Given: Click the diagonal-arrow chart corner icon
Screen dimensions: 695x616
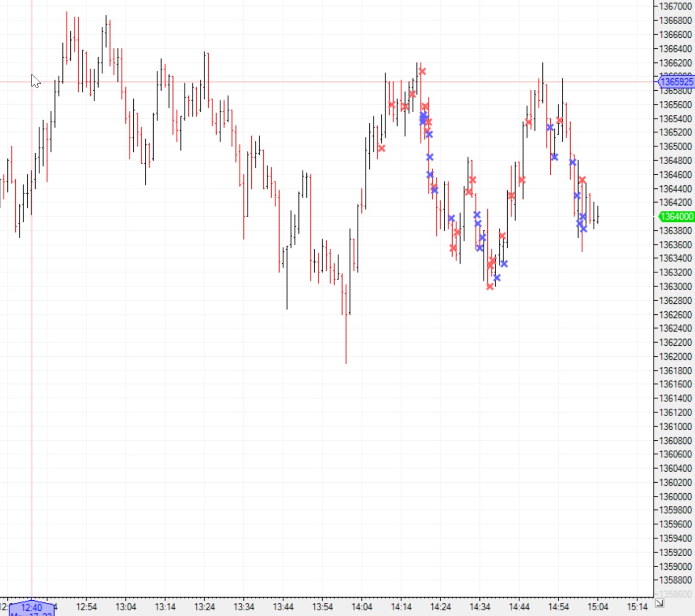Looking at the screenshot, I should click(659, 603).
